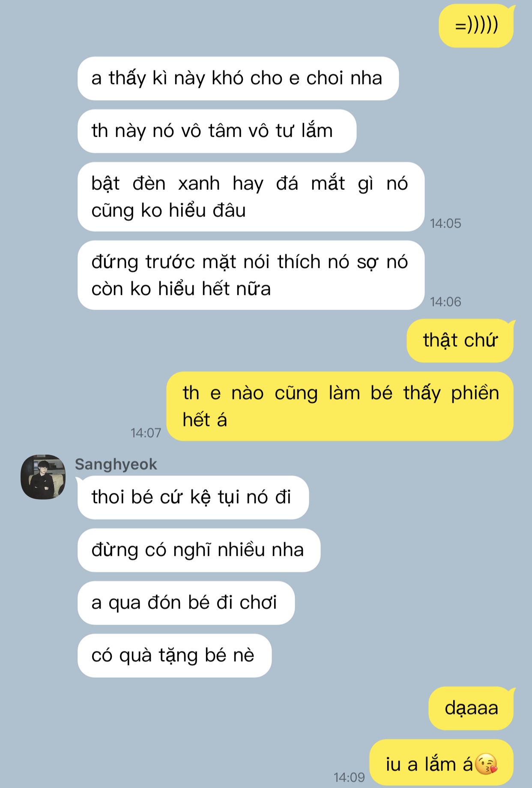The height and width of the screenshot is (788, 532).
Task: Tap the 14:06 timestamp
Action: [445, 302]
